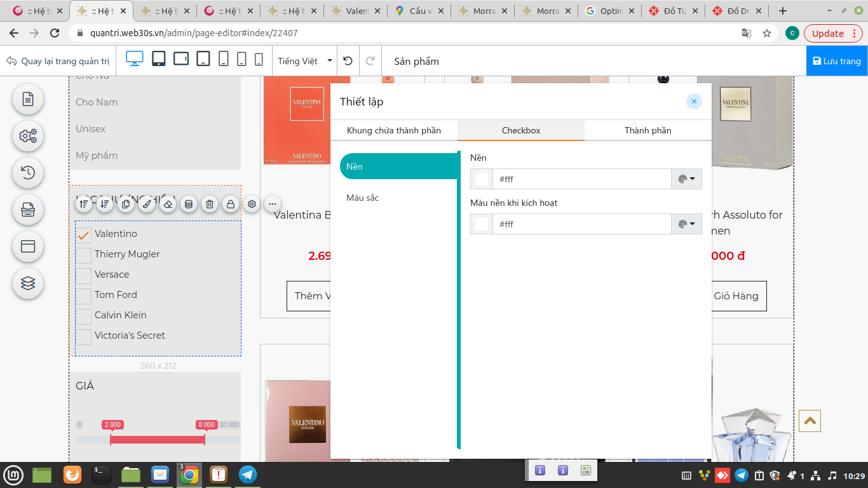Open the gears settings sidebar icon
868x488 pixels.
point(28,136)
